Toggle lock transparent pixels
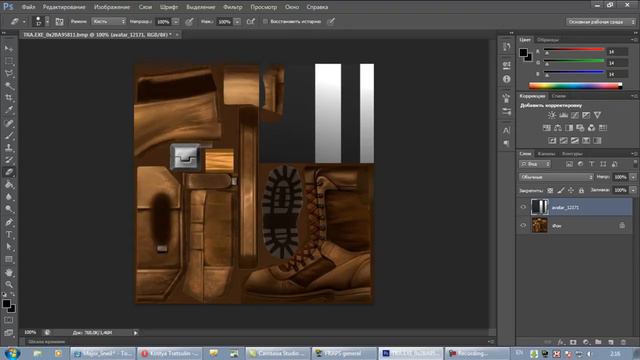Image resolution: width=640 pixels, height=360 pixels. click(x=550, y=190)
